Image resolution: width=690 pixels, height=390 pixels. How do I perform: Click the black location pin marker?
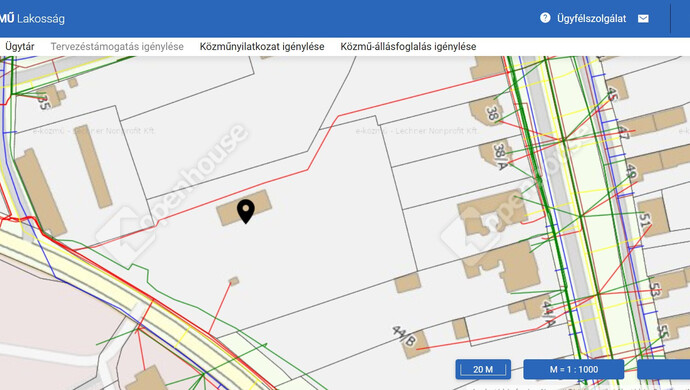point(246,211)
